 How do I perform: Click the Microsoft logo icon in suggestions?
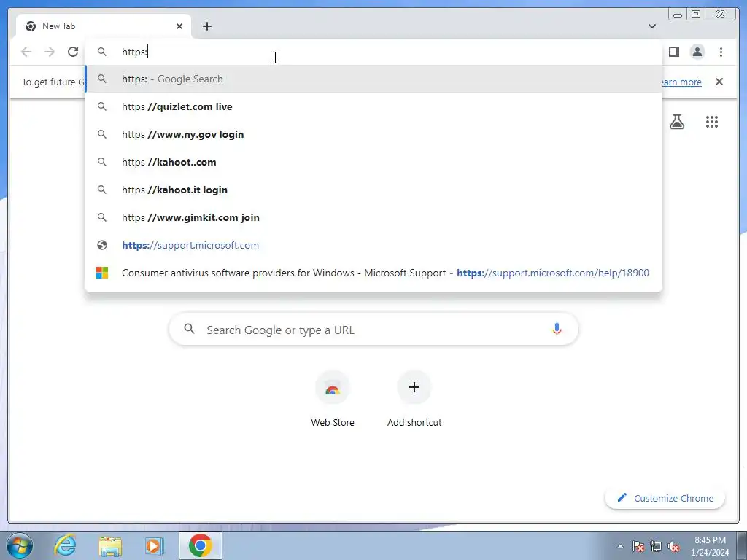[x=102, y=273]
